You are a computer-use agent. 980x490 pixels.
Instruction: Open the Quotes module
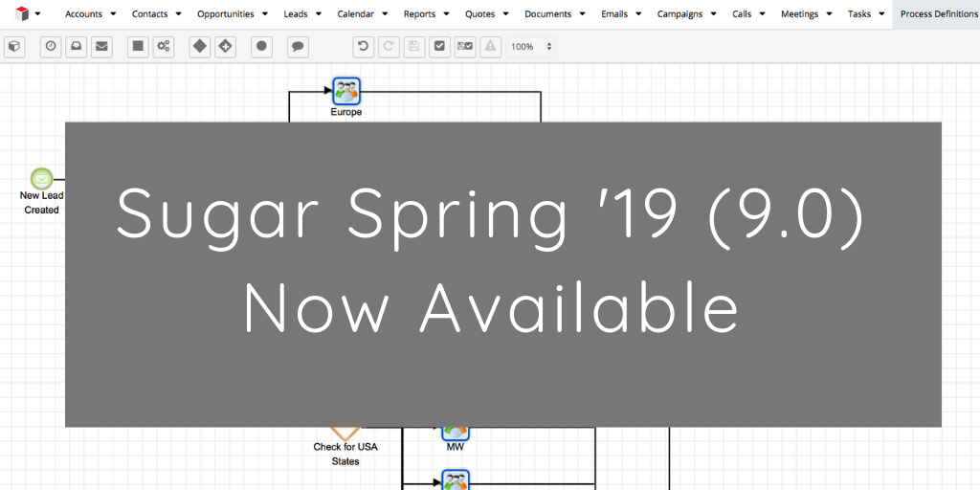coord(480,13)
